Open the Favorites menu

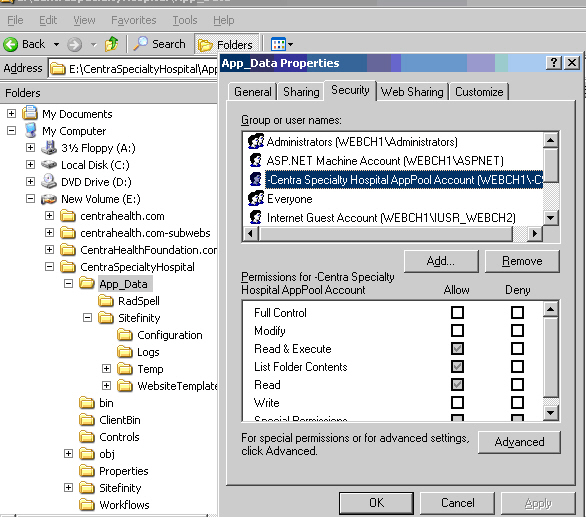pos(133,20)
